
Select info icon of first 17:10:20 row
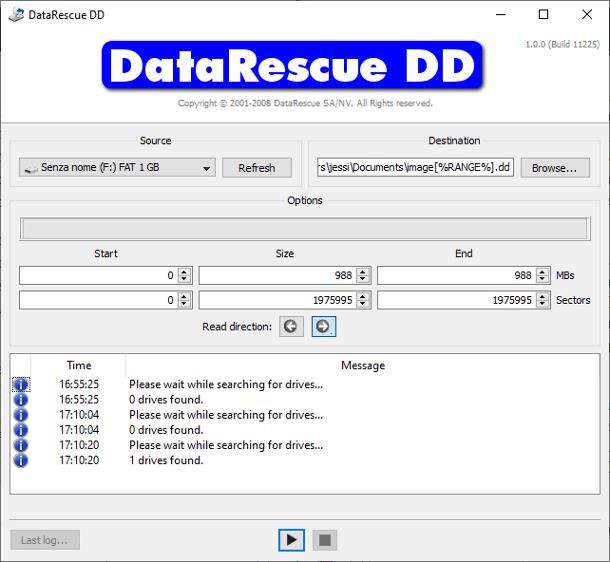[x=21, y=445]
